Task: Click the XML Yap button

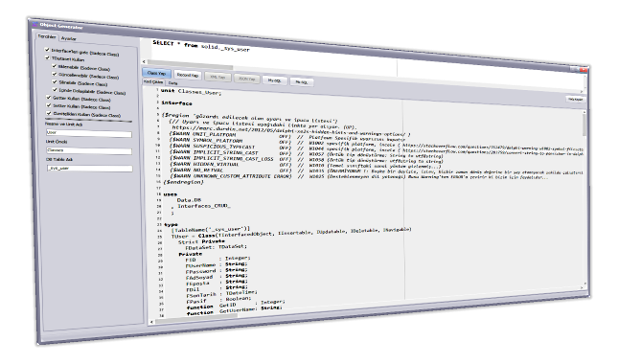Action: coord(217,77)
